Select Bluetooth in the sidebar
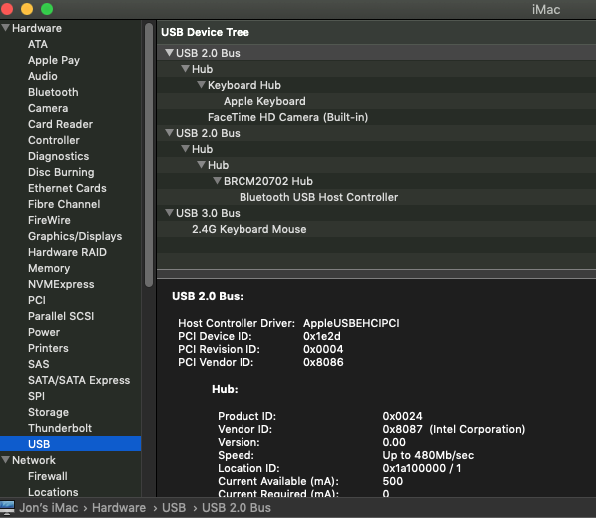596x518 pixels. pos(53,92)
